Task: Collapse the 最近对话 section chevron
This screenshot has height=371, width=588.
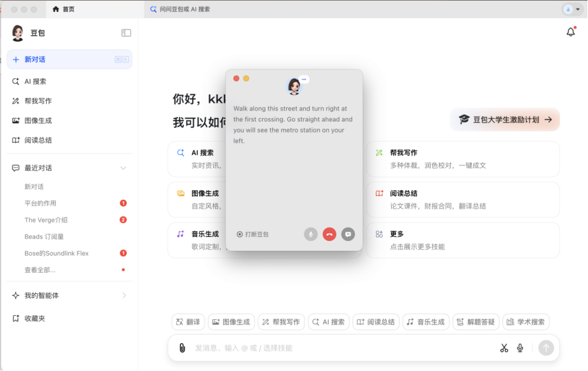Action: (123, 168)
